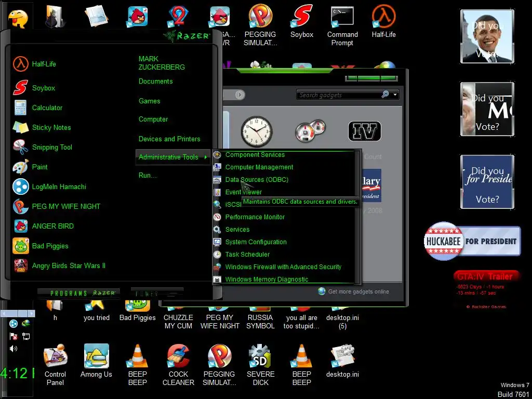Launch Soybox in the Start menu
The height and width of the screenshot is (399, 532).
click(34, 88)
